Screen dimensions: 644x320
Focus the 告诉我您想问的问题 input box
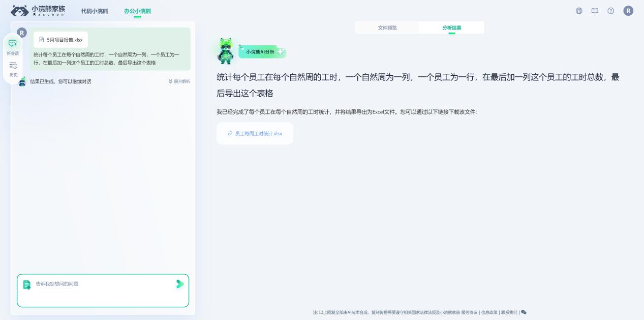coord(103,290)
